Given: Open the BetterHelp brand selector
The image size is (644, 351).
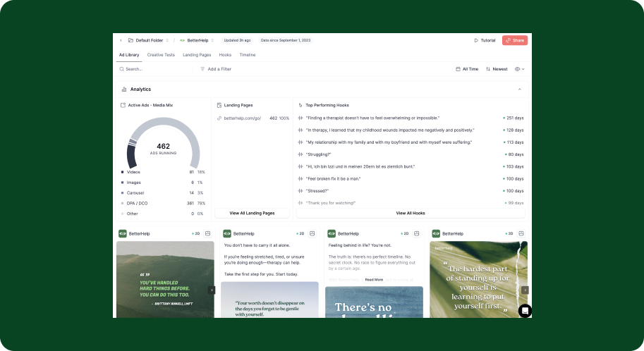Looking at the screenshot, I should tap(197, 40).
